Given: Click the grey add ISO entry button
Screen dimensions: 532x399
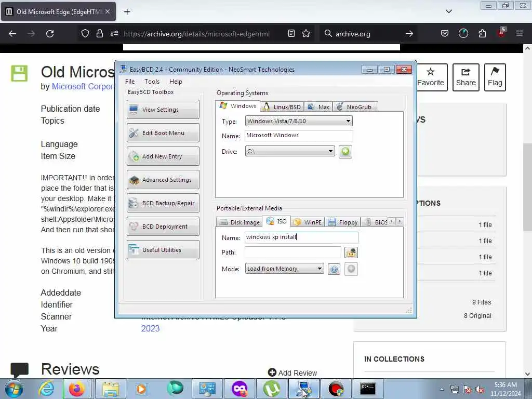Looking at the screenshot, I should pos(351,269).
